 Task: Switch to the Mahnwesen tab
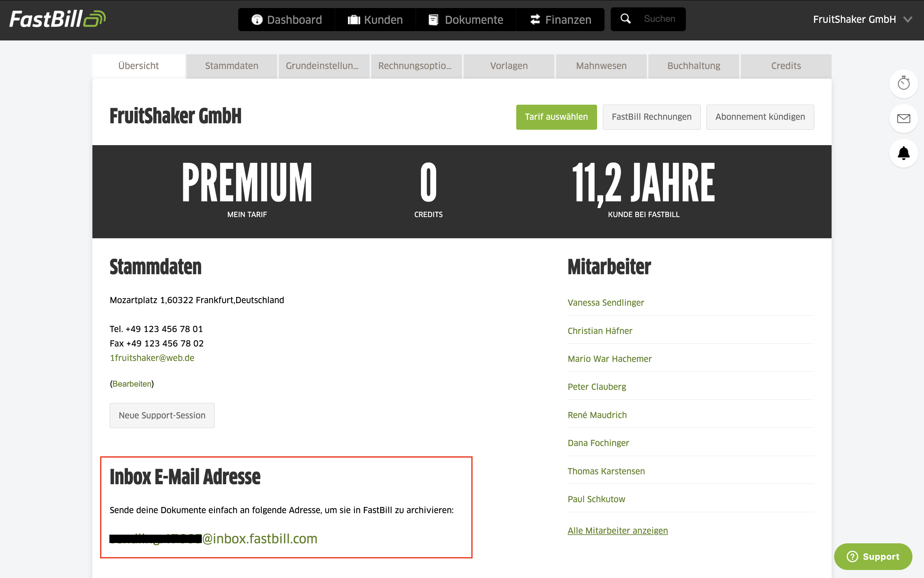(x=601, y=66)
